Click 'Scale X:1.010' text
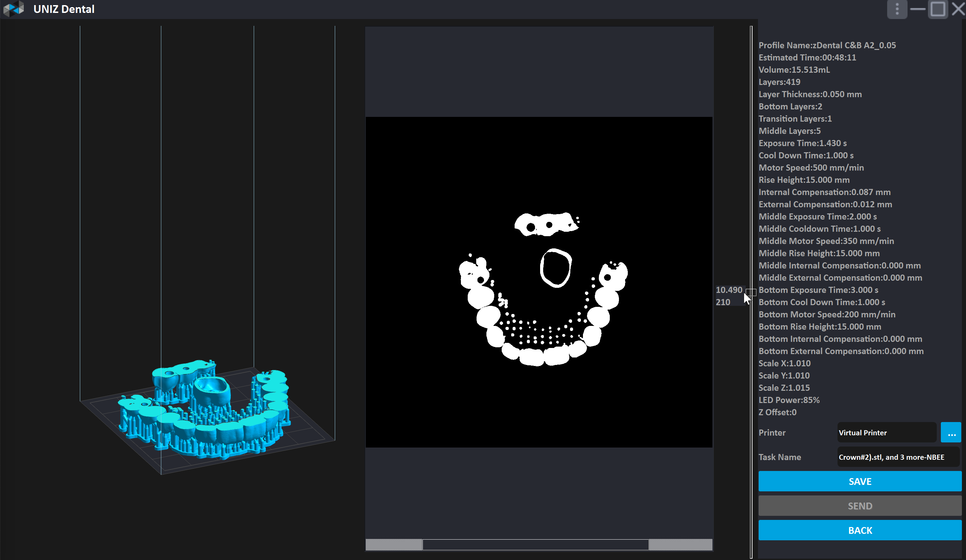The height and width of the screenshot is (560, 966). [x=785, y=364]
